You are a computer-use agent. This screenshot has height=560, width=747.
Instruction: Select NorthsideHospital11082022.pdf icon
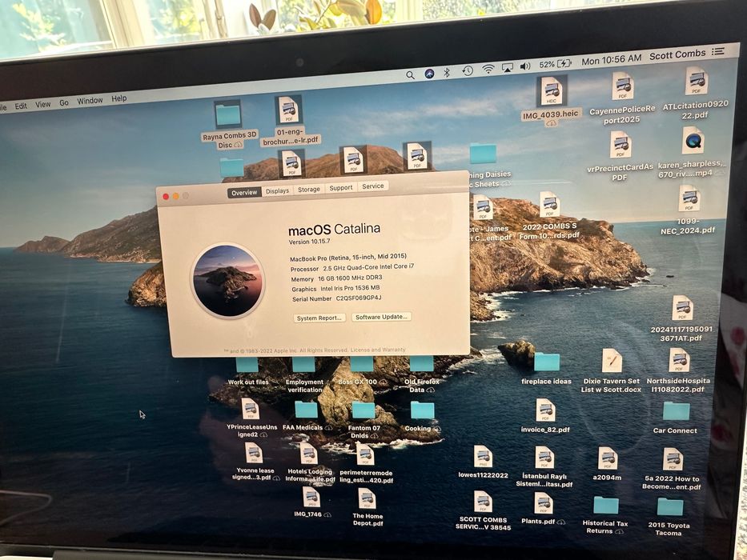(679, 360)
